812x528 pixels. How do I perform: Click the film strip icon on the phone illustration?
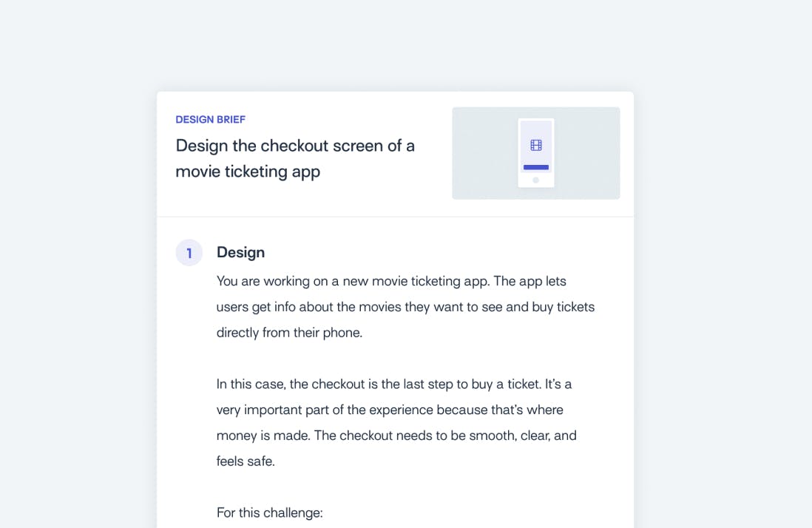[536, 146]
